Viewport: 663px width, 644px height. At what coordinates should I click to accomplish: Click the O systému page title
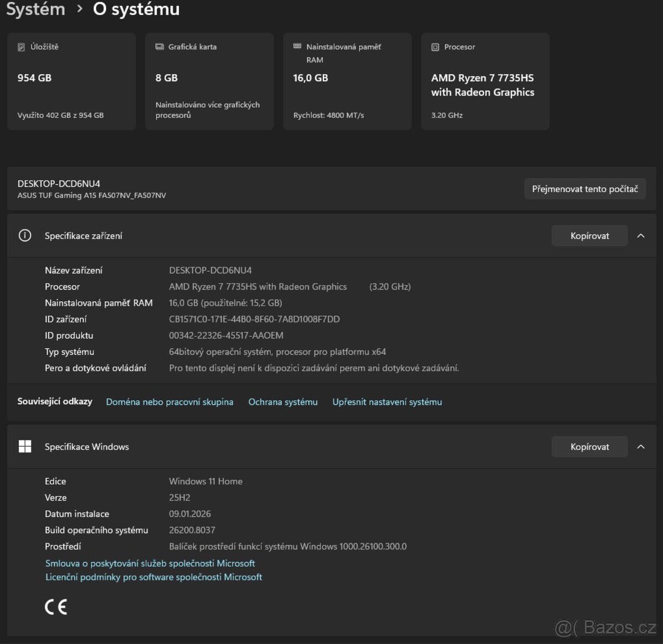(x=136, y=9)
